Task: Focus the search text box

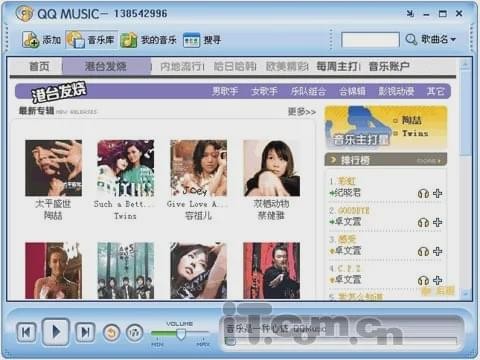Action: [x=370, y=40]
